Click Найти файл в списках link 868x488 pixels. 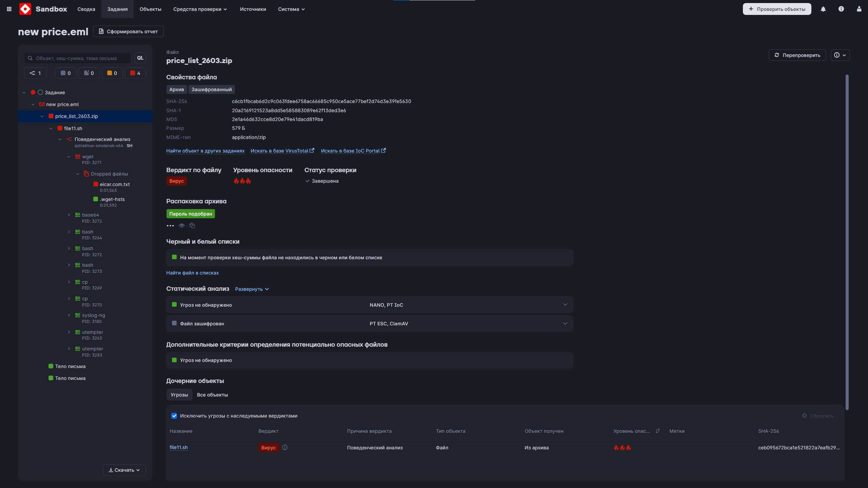click(x=192, y=273)
